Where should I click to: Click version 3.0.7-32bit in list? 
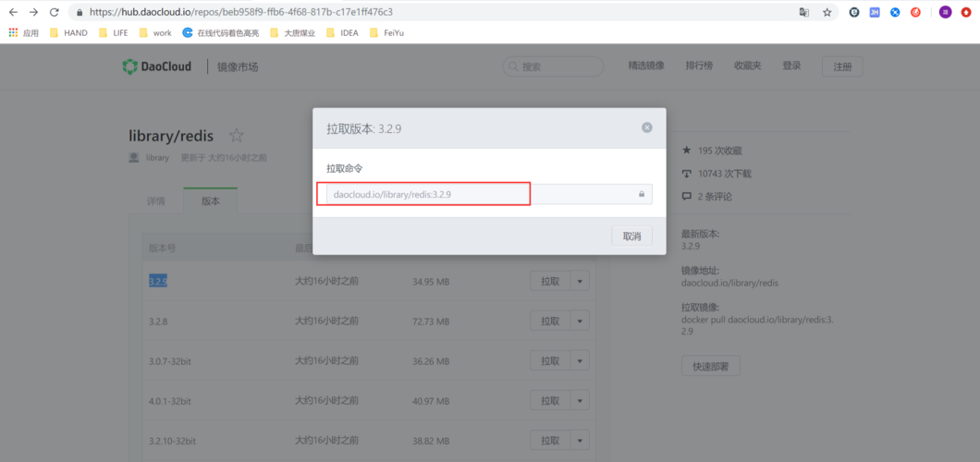point(169,361)
